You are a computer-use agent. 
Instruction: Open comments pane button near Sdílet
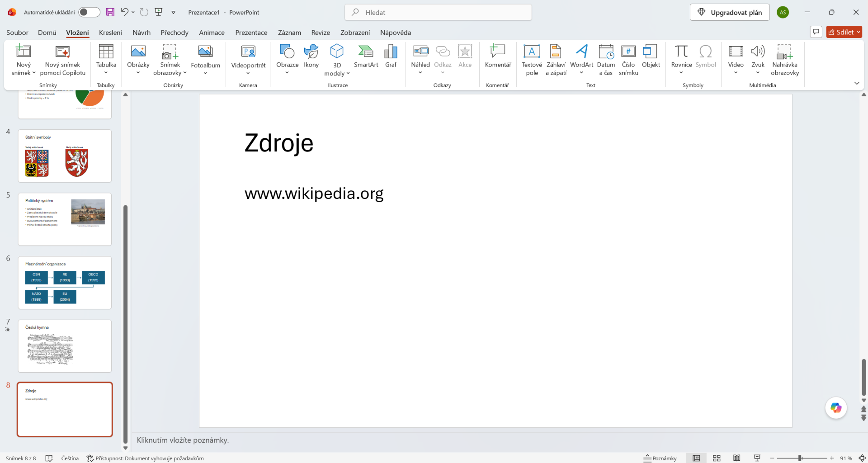pyautogui.click(x=816, y=32)
